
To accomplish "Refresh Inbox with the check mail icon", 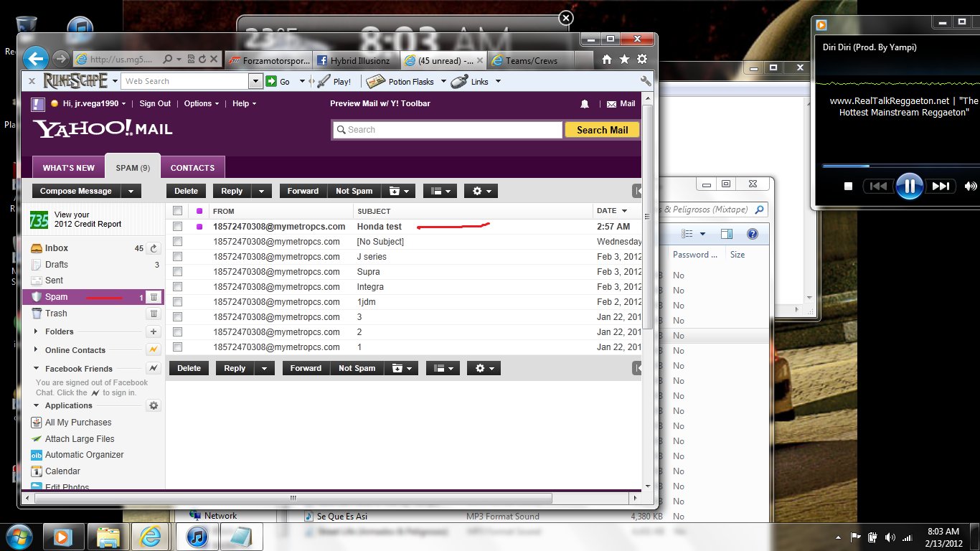I will (154, 248).
